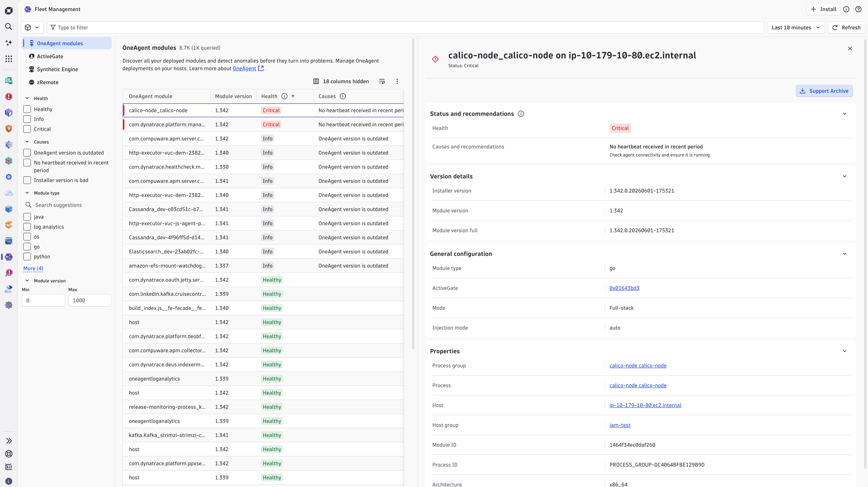The height and width of the screenshot is (487, 868).
Task: Show More (4) module types
Action: [33, 269]
